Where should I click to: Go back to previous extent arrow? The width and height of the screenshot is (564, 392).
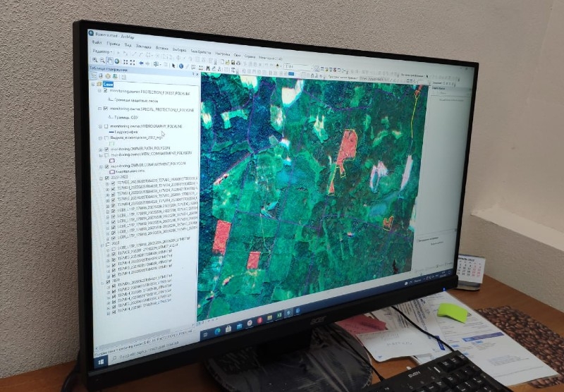[141, 63]
